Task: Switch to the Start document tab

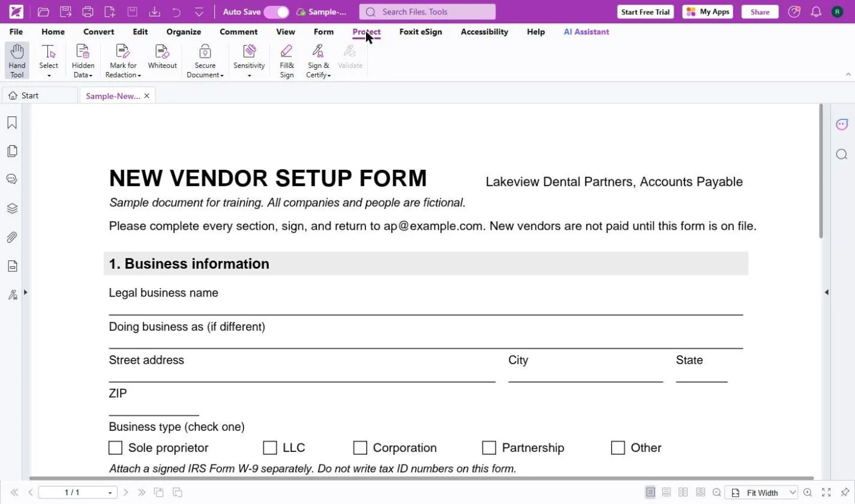Action: [40, 95]
